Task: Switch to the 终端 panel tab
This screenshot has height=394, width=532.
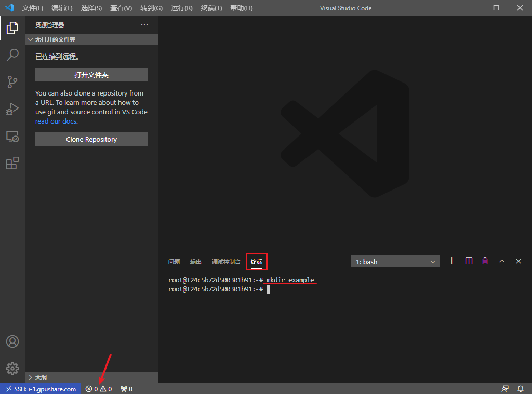Action: coord(257,262)
